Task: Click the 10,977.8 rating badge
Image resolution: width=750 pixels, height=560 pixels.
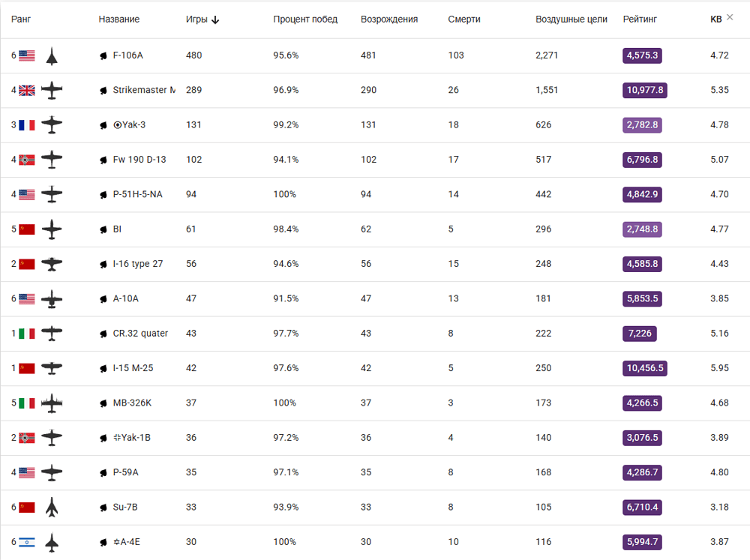Action: [x=645, y=90]
